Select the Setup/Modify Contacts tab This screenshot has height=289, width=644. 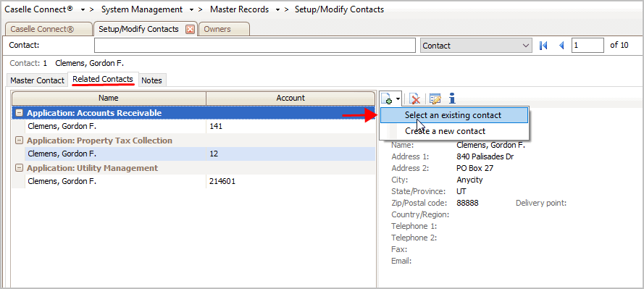click(x=138, y=29)
